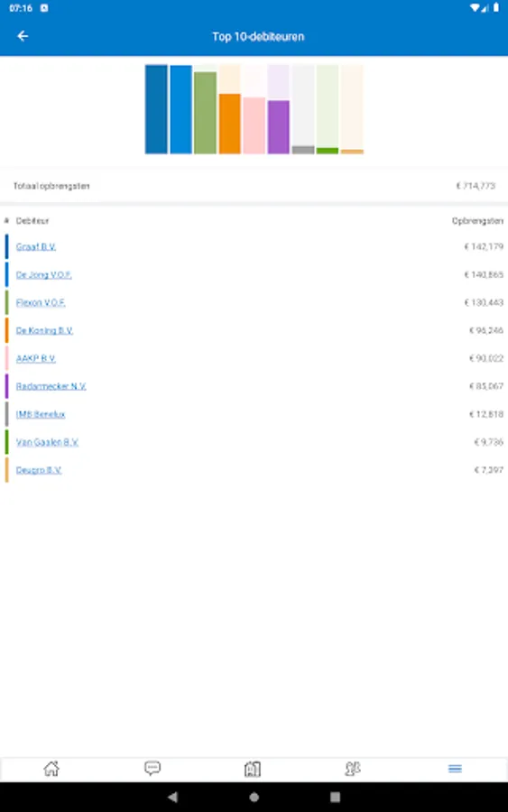Screen dimensions: 508x812
Task: Tap Android recent apps square button
Action: 335,797
